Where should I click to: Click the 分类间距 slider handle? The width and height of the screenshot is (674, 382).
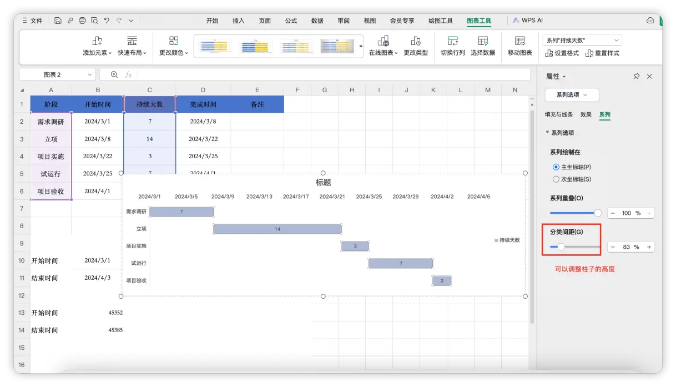(561, 247)
